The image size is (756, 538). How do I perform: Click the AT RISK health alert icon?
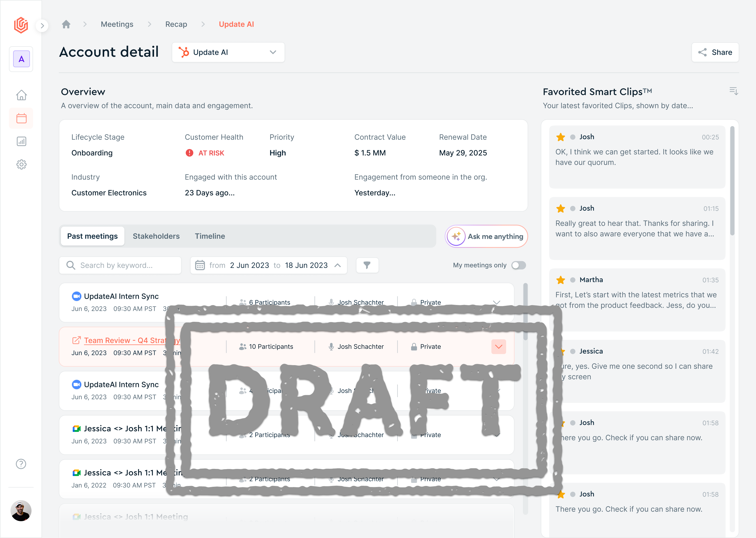(x=189, y=153)
